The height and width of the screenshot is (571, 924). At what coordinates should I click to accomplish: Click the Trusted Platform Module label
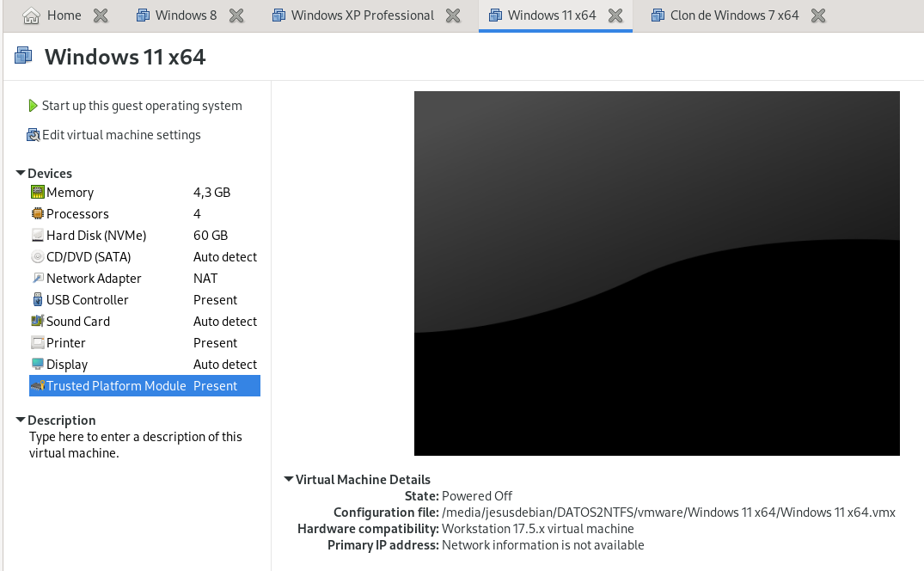[x=116, y=386]
